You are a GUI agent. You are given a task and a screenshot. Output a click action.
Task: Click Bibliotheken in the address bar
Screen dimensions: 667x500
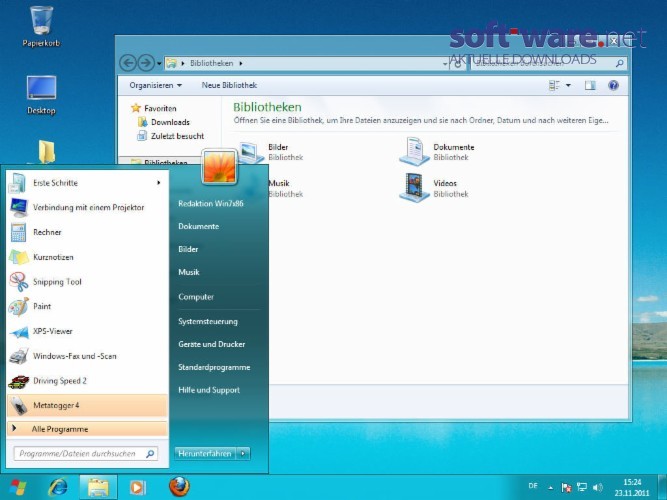(x=211, y=63)
